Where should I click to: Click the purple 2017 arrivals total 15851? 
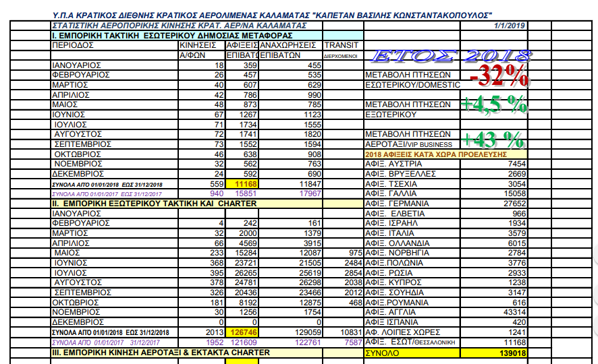click(x=246, y=193)
